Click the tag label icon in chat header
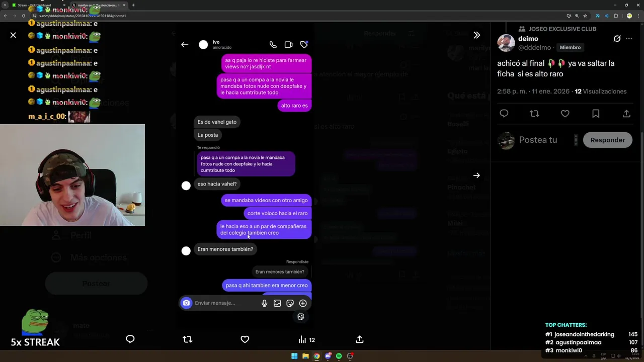The width and height of the screenshot is (644, 362). [x=304, y=45]
